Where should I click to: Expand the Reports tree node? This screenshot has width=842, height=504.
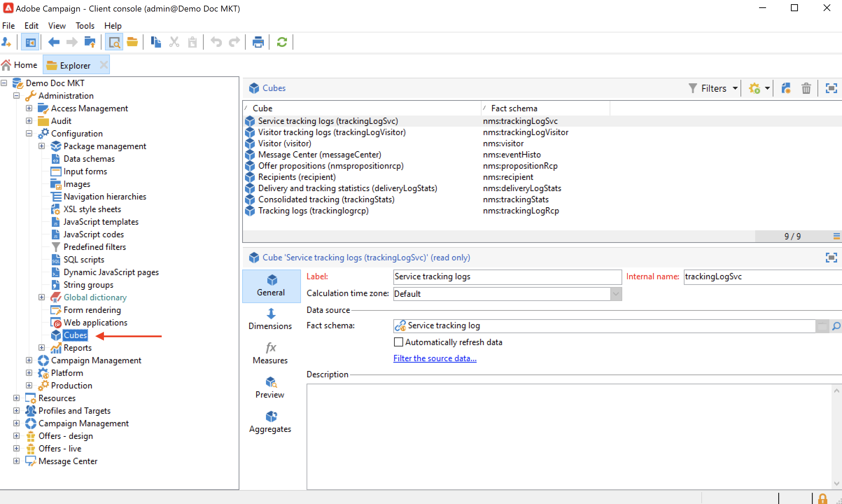click(x=42, y=348)
